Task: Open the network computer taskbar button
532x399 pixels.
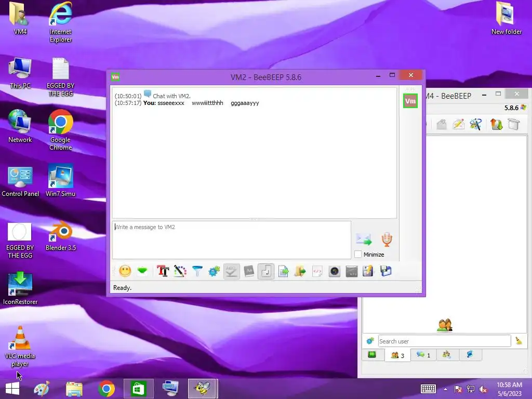Action: click(170, 389)
